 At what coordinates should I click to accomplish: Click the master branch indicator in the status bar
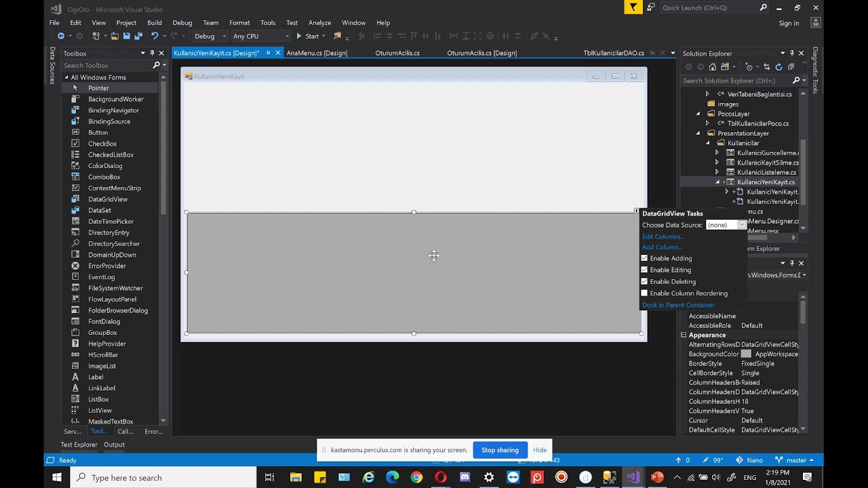click(795, 460)
